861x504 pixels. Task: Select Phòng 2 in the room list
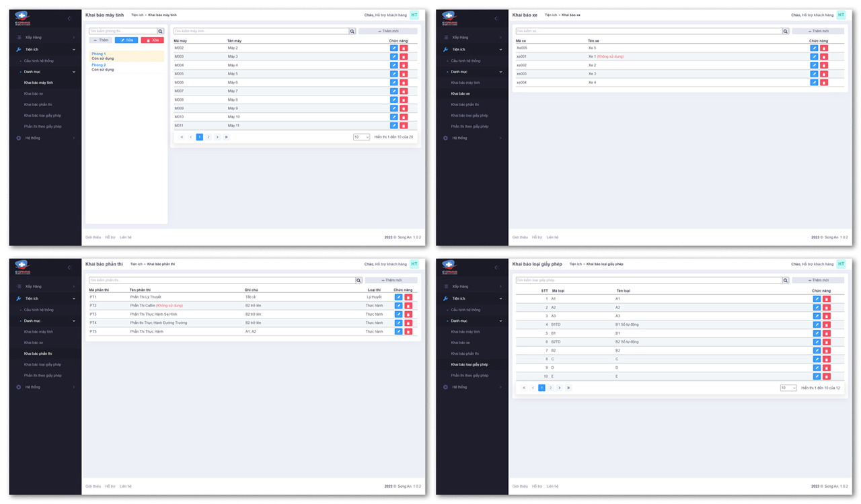[x=99, y=65]
